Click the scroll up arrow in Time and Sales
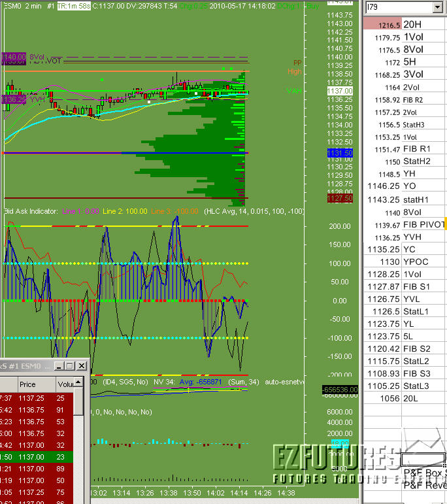This screenshot has width=447, height=504. pos(78,382)
